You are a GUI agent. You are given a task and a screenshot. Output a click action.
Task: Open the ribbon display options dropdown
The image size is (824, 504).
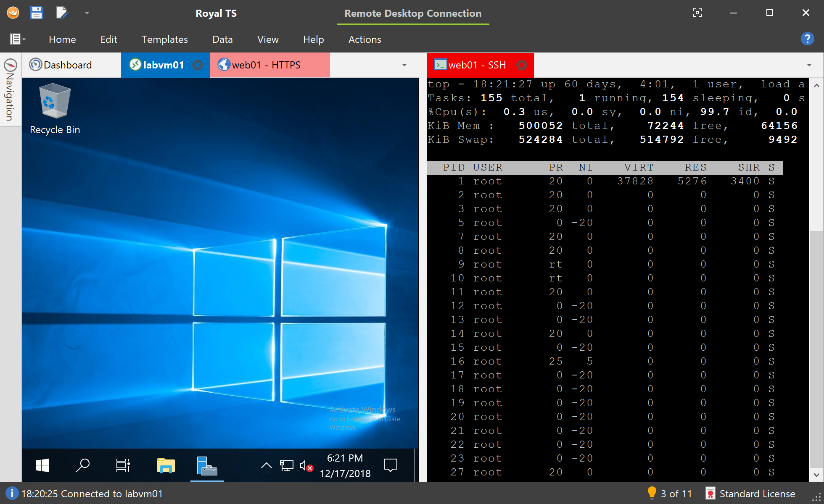click(18, 39)
